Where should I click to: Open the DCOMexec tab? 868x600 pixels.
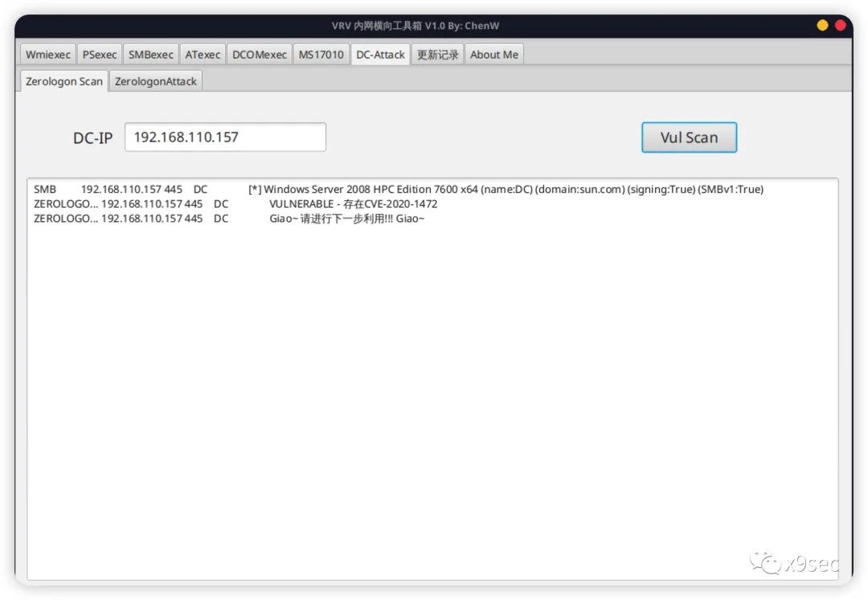(x=259, y=54)
